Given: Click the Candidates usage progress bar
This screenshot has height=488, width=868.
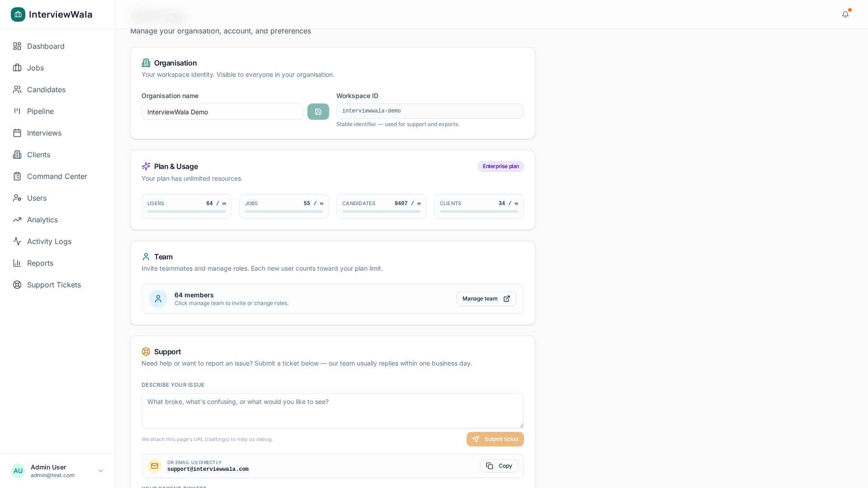Looking at the screenshot, I should 382,211.
